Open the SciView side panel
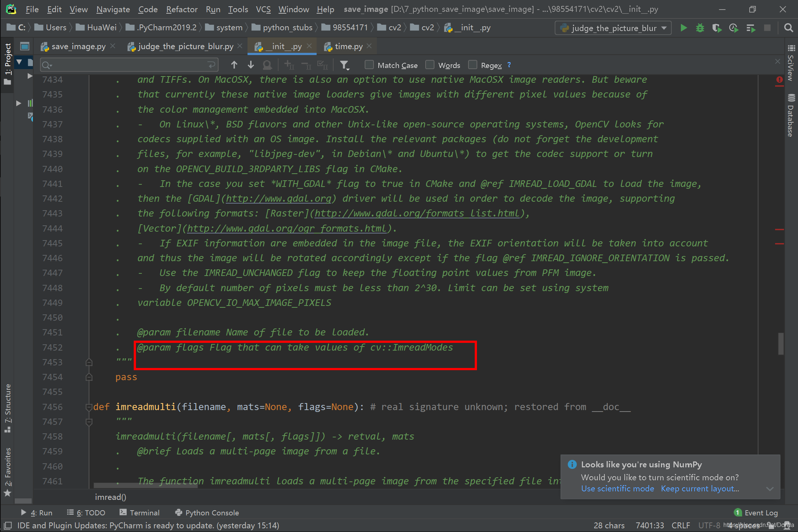The height and width of the screenshot is (532, 798). click(791, 63)
